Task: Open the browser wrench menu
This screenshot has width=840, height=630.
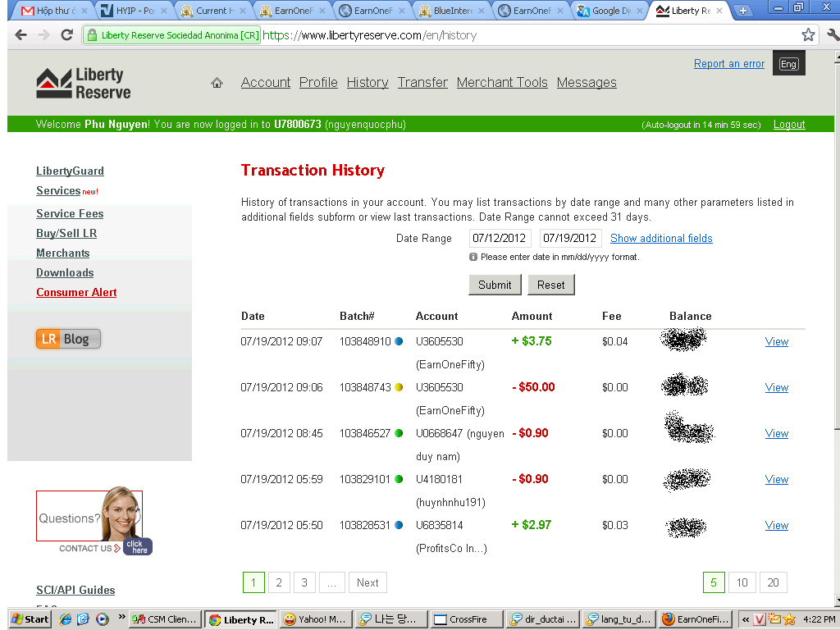Action: [833, 35]
